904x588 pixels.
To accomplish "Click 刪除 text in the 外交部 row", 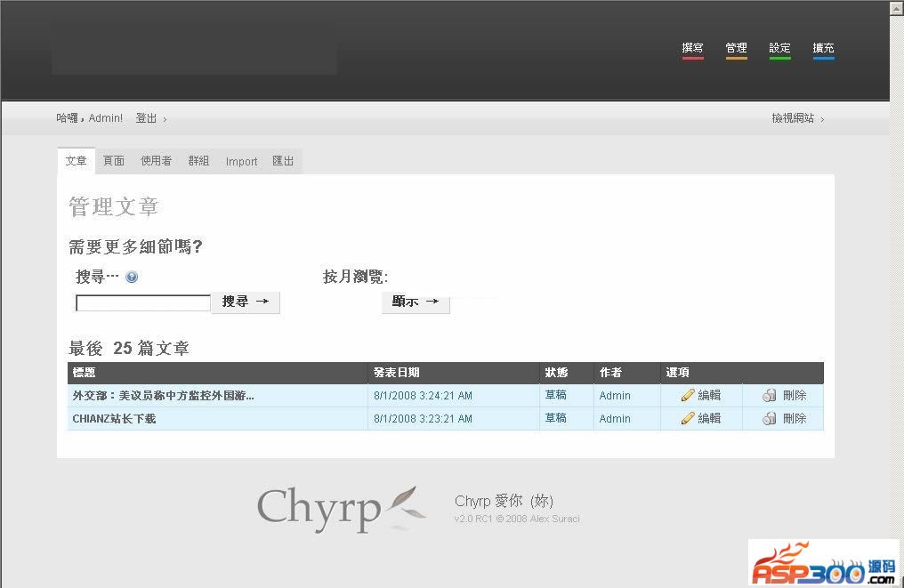I will (x=795, y=395).
